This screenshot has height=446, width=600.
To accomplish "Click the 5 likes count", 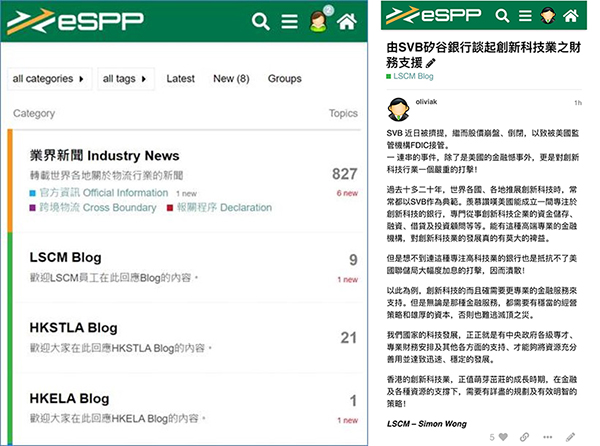I will point(492,437).
